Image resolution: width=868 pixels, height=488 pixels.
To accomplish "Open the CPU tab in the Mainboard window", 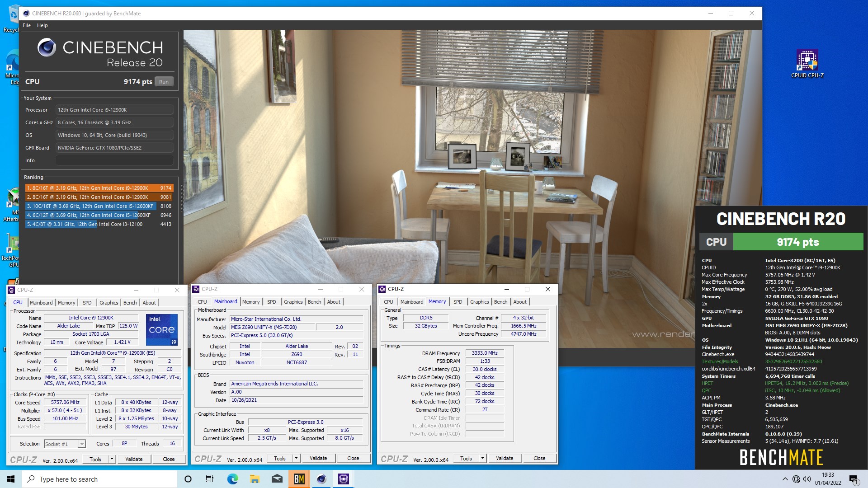I will tap(202, 302).
